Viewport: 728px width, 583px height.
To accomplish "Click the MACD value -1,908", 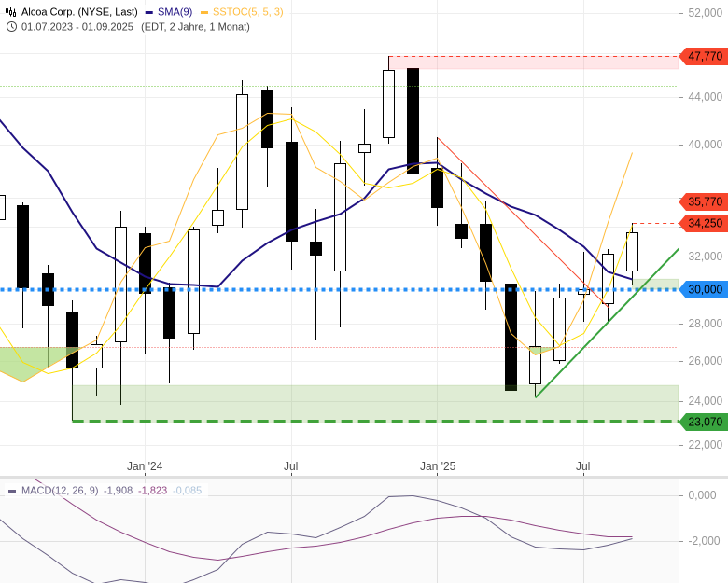I will pyautogui.click(x=118, y=491).
